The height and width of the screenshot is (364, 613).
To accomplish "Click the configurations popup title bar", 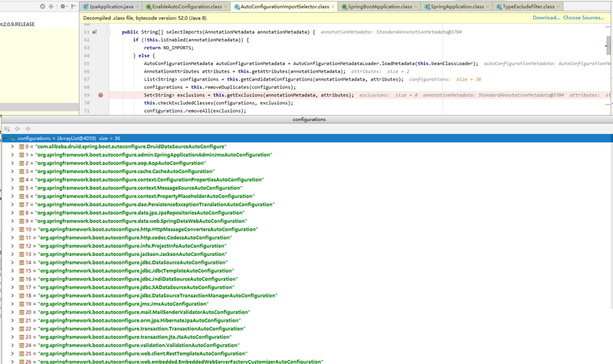I will tap(307, 120).
